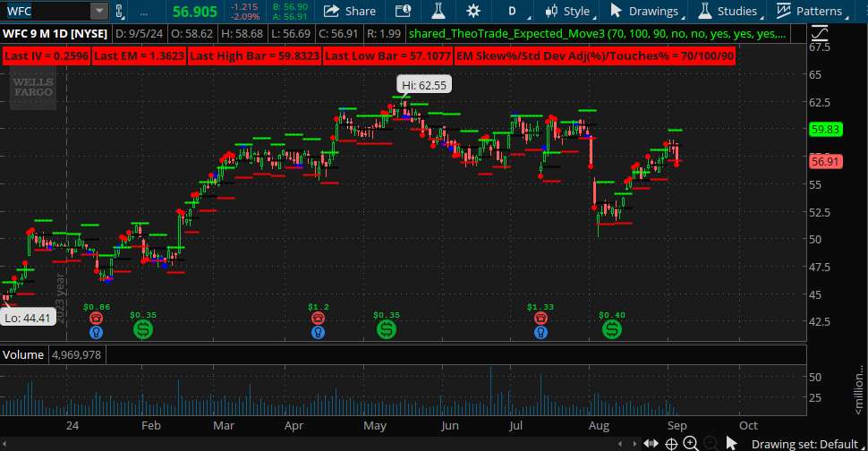Click the blue lightbulb icon below $1.33
Viewport: 868px width, 451px height.
click(x=540, y=333)
